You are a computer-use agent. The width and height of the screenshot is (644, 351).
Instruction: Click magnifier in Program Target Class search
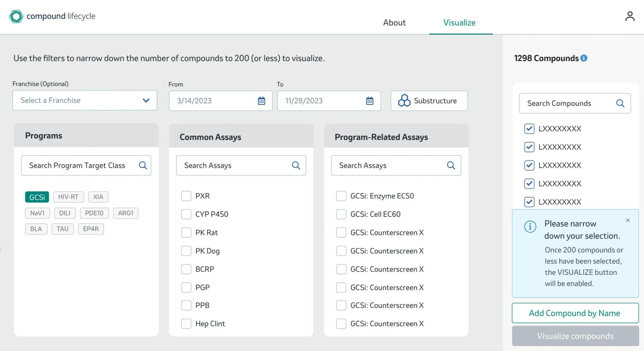click(143, 165)
